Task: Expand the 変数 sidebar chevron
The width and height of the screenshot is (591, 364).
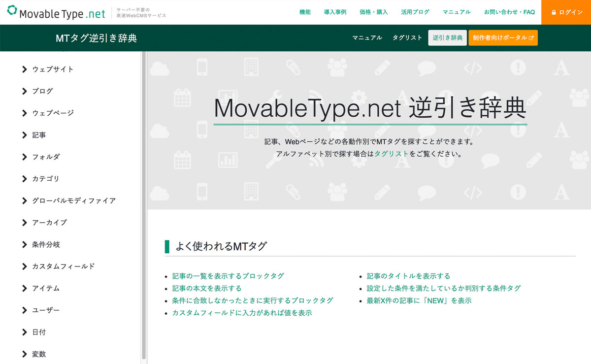Action: 25,354
